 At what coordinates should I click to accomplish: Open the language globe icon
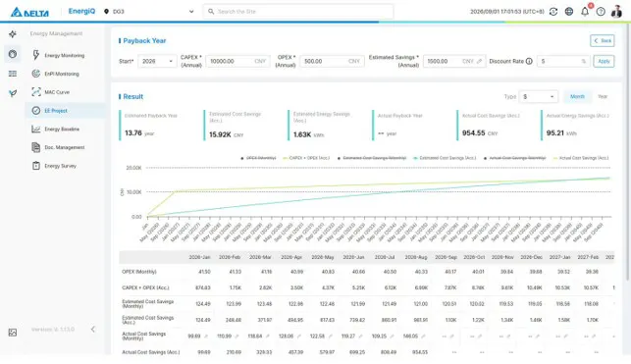[569, 12]
